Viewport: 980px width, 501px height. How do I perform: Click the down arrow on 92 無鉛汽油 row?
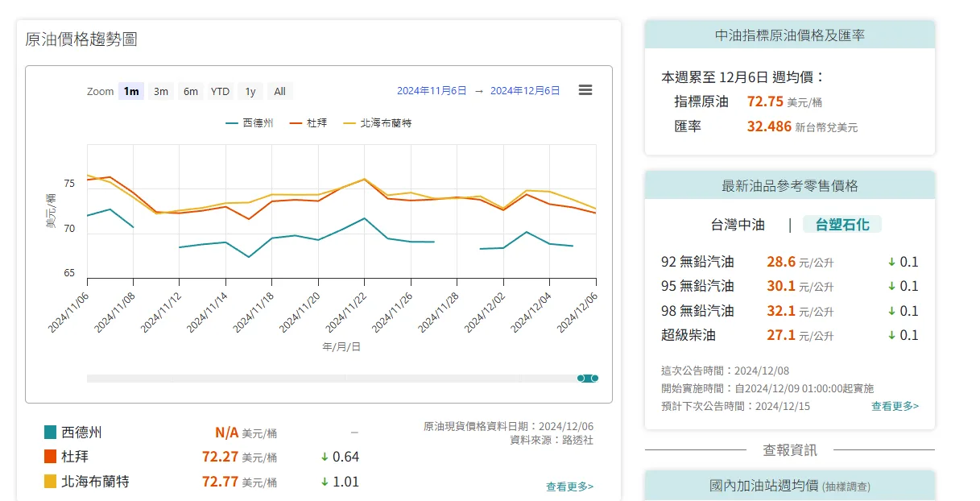click(x=892, y=262)
